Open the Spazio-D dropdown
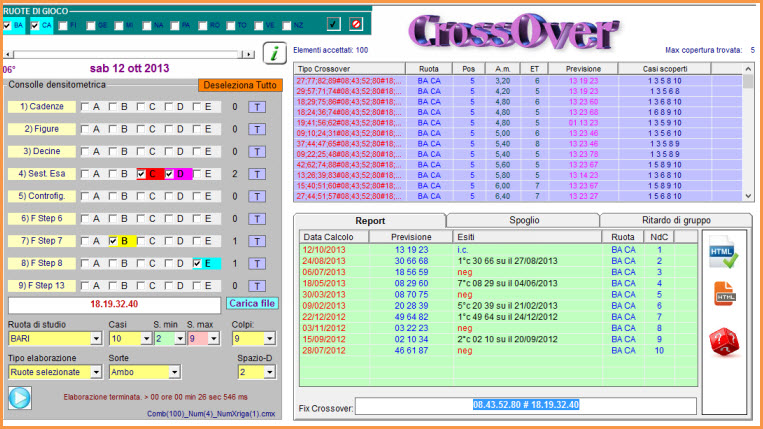Screen dimensions: 763x429 (x=269, y=372)
